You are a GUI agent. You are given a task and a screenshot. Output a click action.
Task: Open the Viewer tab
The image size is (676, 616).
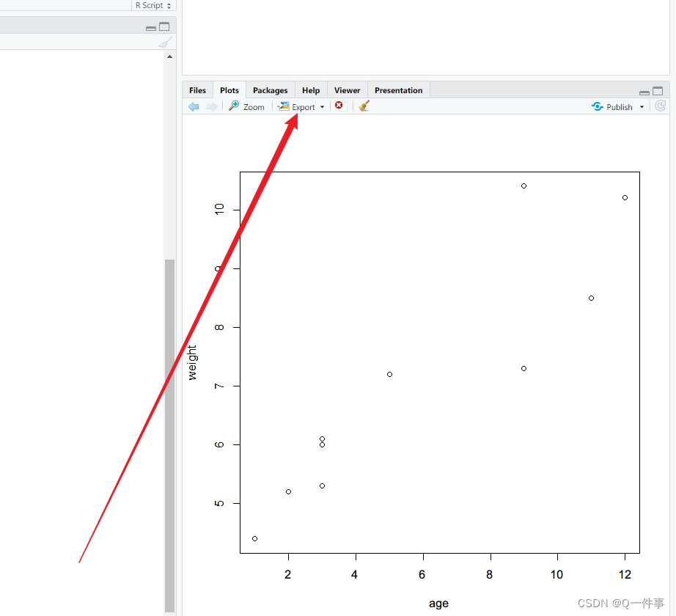[347, 90]
